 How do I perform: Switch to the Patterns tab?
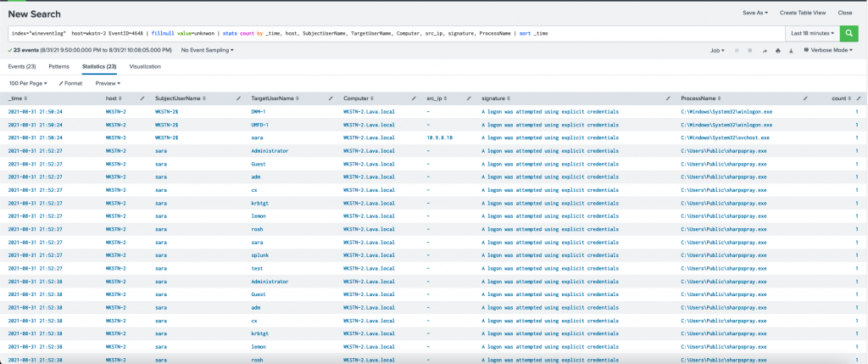pos(59,66)
